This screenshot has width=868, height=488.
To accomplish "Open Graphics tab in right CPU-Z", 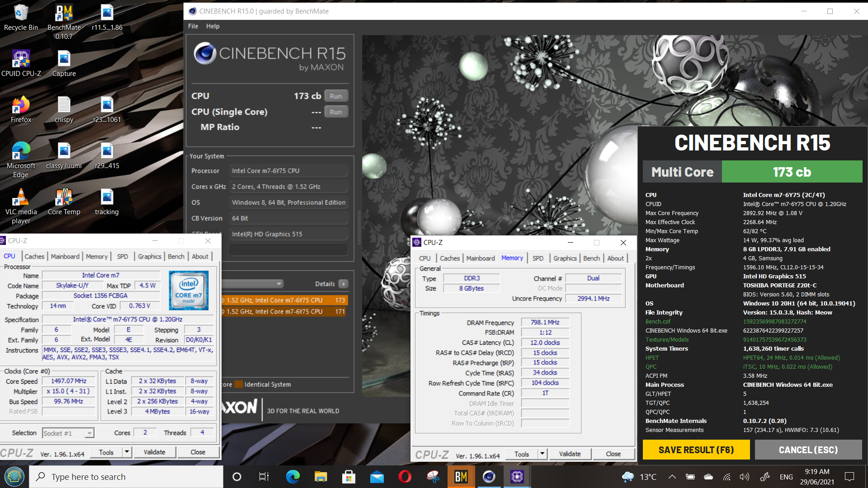I will point(565,258).
